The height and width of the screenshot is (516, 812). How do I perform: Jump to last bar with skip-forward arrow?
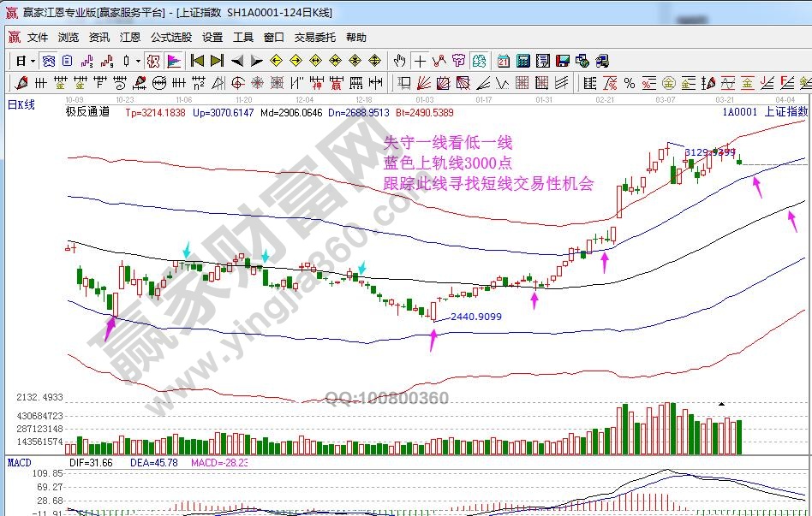pos(217,61)
